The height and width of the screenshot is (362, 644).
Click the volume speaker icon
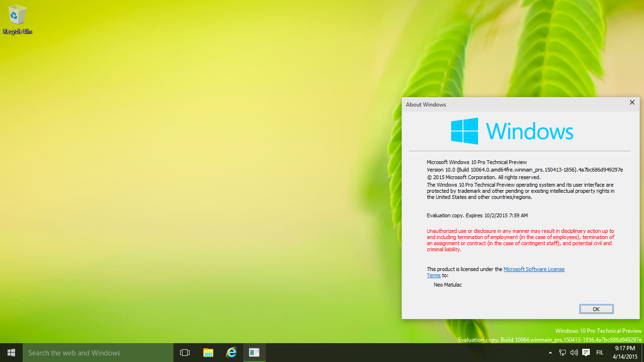pyautogui.click(x=573, y=352)
